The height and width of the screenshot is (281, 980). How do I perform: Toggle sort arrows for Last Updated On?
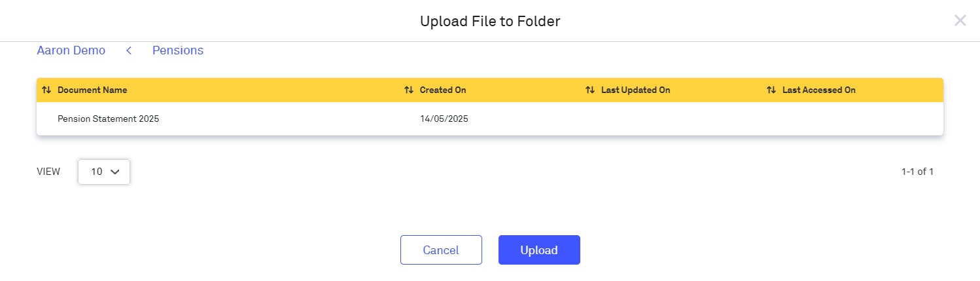(x=590, y=90)
